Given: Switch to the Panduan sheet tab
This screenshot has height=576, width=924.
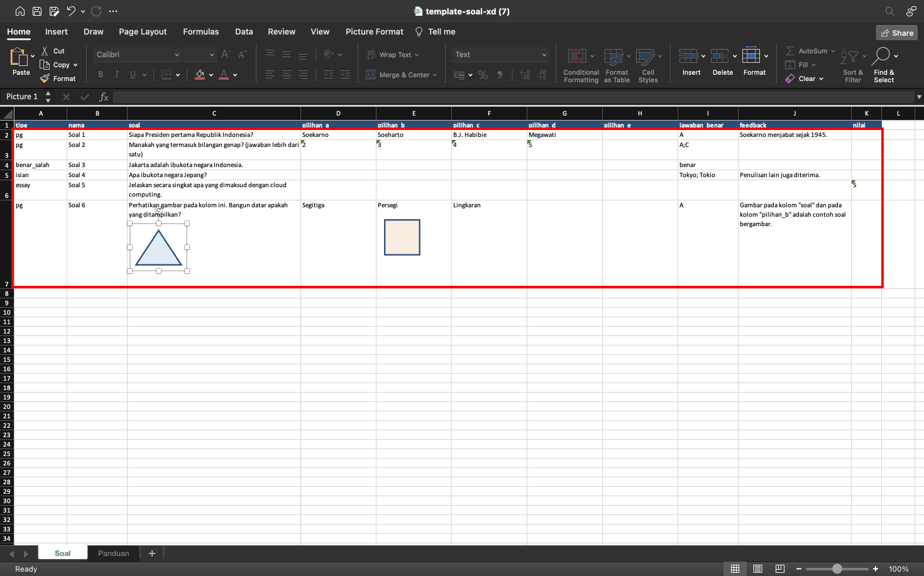Looking at the screenshot, I should (114, 553).
